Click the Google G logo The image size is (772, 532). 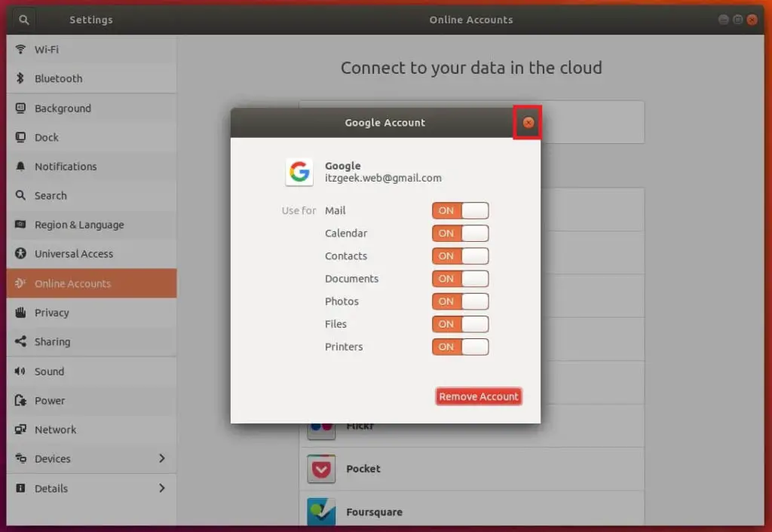click(x=299, y=172)
